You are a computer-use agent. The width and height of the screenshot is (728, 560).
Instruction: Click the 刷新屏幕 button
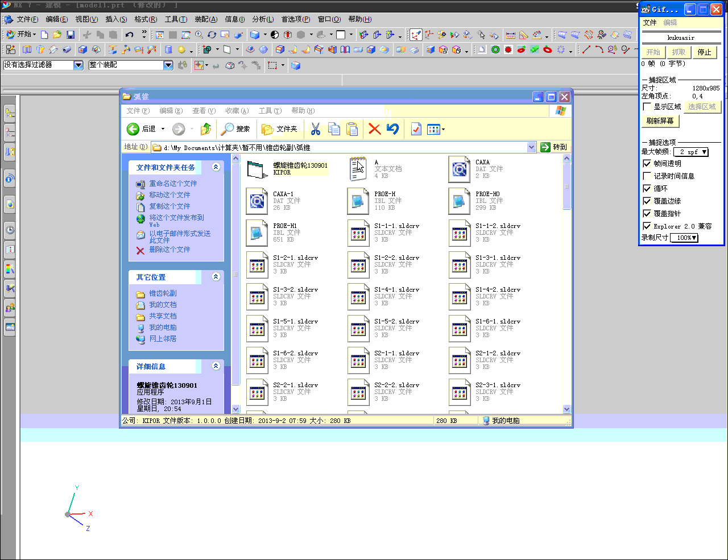tap(660, 121)
